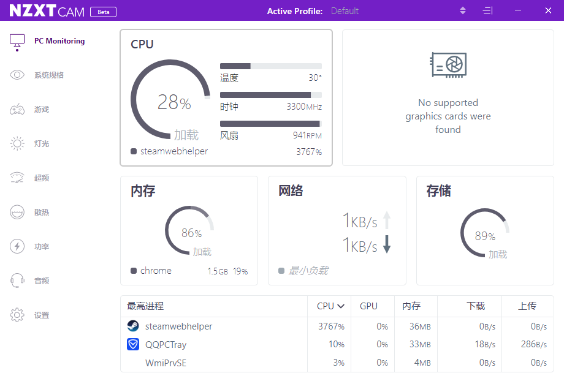The height and width of the screenshot is (392, 564).
Task: Click the Default profile name
Action: [x=345, y=11]
